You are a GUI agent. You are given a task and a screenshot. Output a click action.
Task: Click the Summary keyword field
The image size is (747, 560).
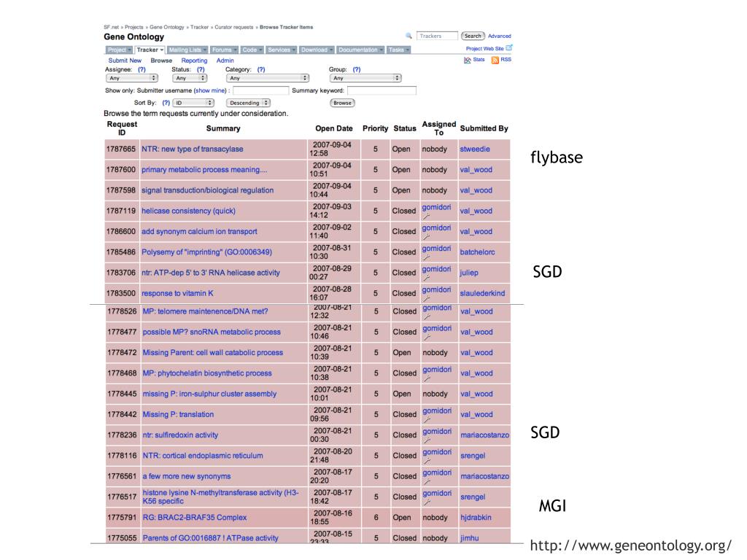pos(382,90)
